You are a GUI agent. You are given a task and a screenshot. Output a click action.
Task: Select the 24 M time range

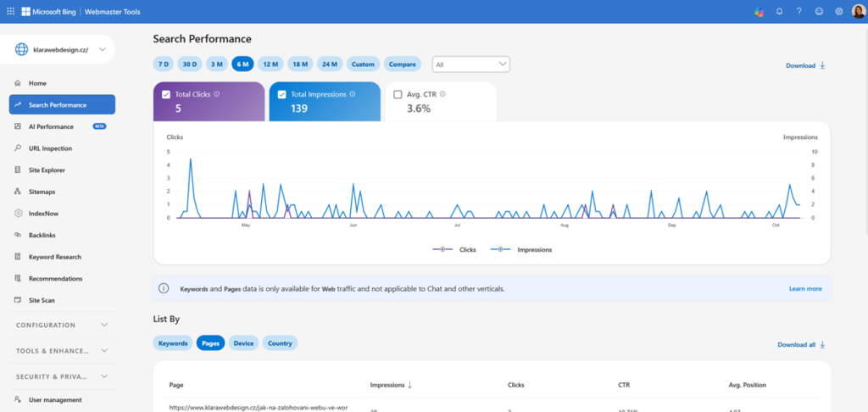[x=330, y=64]
